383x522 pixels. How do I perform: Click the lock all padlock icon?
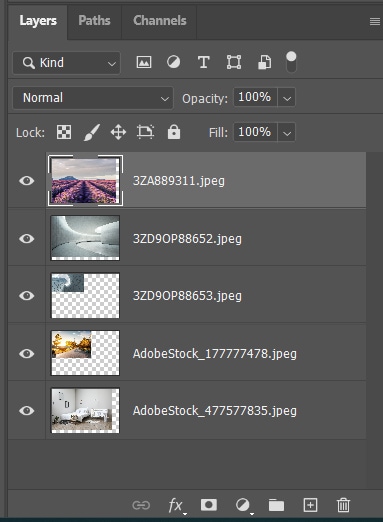coord(174,132)
